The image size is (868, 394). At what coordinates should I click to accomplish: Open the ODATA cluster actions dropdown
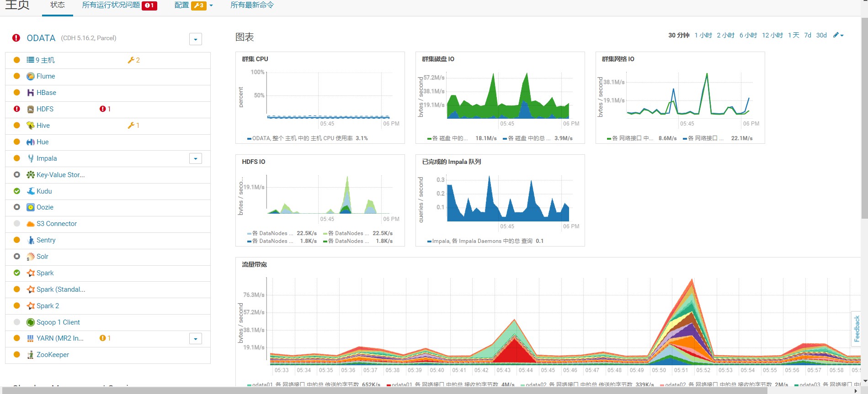coord(196,39)
